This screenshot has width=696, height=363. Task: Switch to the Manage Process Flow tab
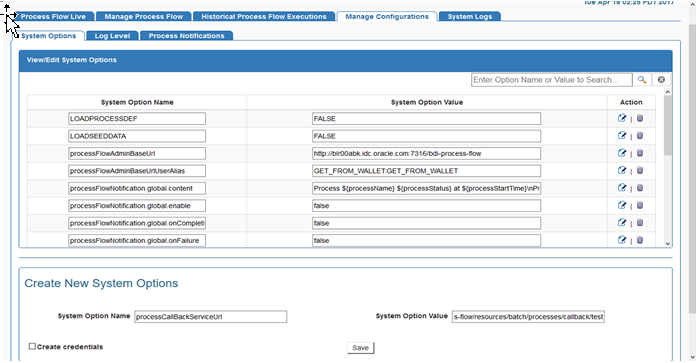[143, 16]
